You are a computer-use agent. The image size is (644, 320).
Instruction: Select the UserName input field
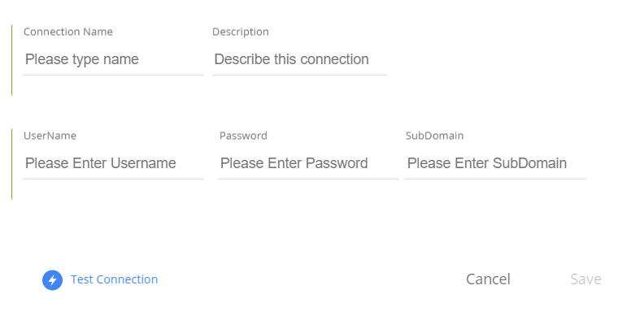coord(113,164)
